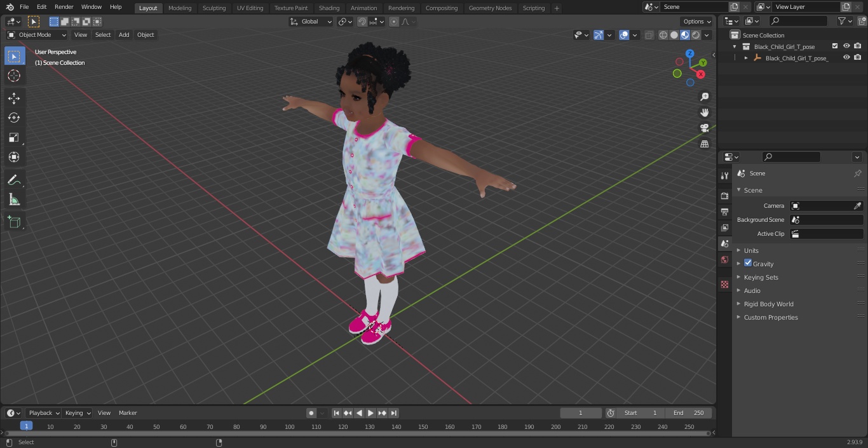
Task: Switch to UV Editing workspace tab
Action: [250, 8]
